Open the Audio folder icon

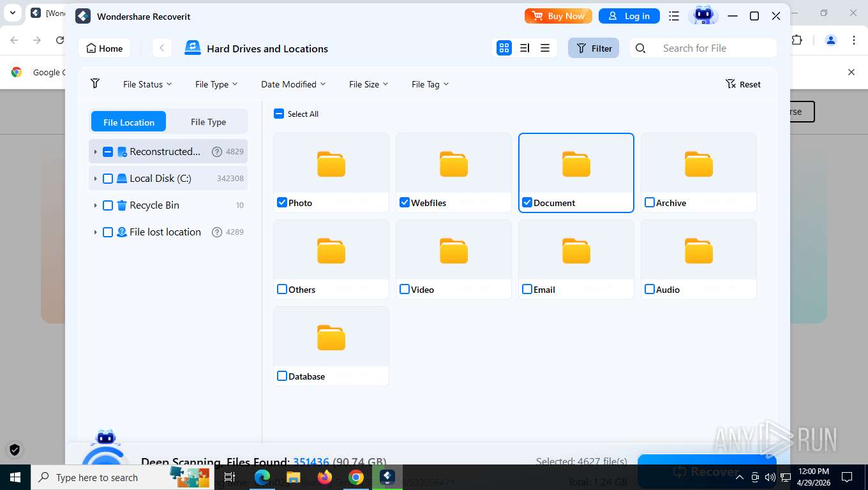click(699, 251)
